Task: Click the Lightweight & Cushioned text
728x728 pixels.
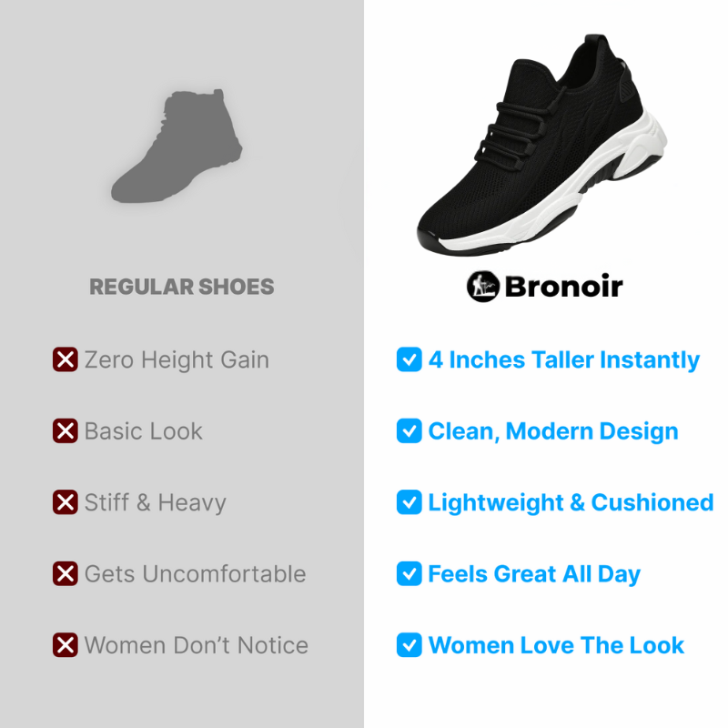Action: tap(571, 503)
